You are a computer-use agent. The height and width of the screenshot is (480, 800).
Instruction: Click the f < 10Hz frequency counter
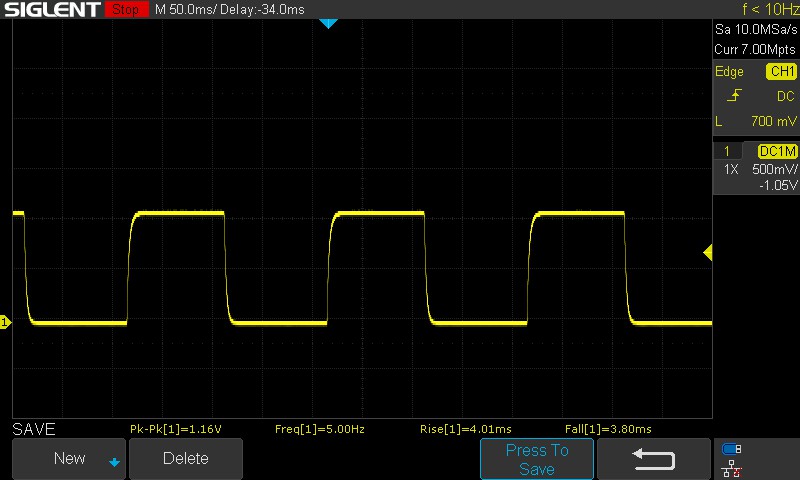click(770, 9)
